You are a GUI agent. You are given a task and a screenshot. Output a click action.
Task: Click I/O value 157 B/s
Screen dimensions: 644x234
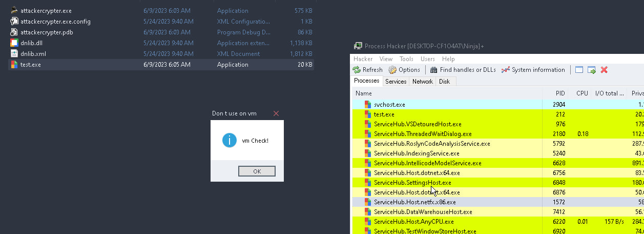point(615,222)
